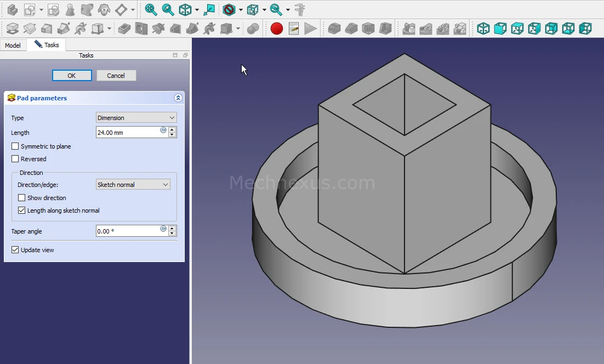Open the Direction/edge Sketch normal dropdown
The image size is (604, 364).
click(133, 185)
